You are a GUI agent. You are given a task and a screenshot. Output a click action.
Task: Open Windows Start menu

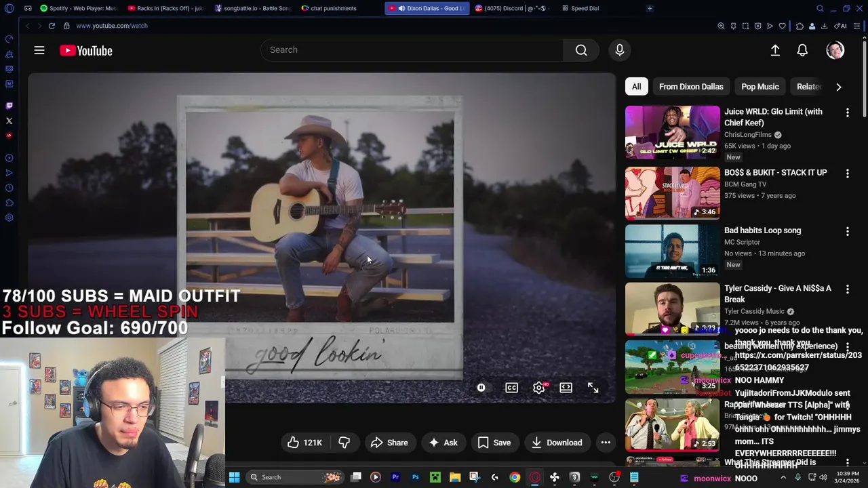234,477
